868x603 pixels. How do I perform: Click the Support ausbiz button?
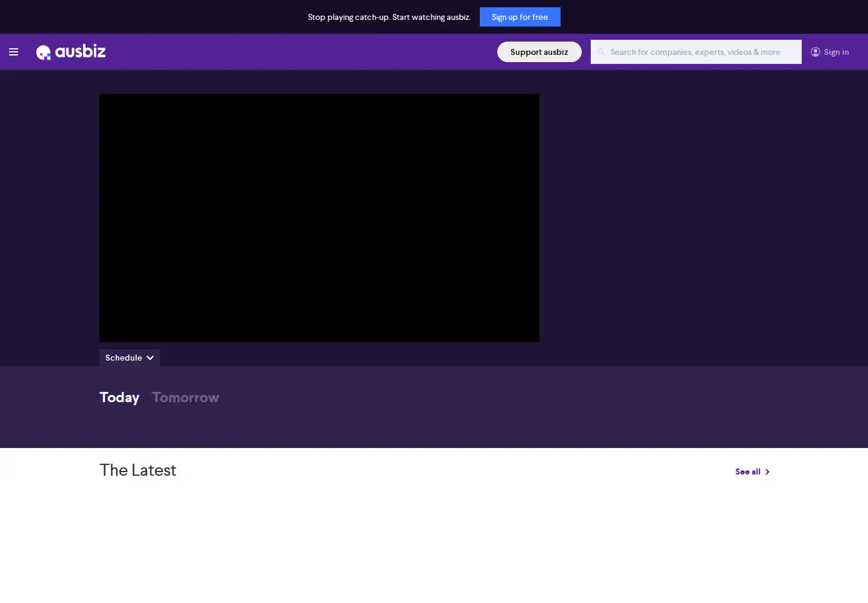click(x=539, y=52)
